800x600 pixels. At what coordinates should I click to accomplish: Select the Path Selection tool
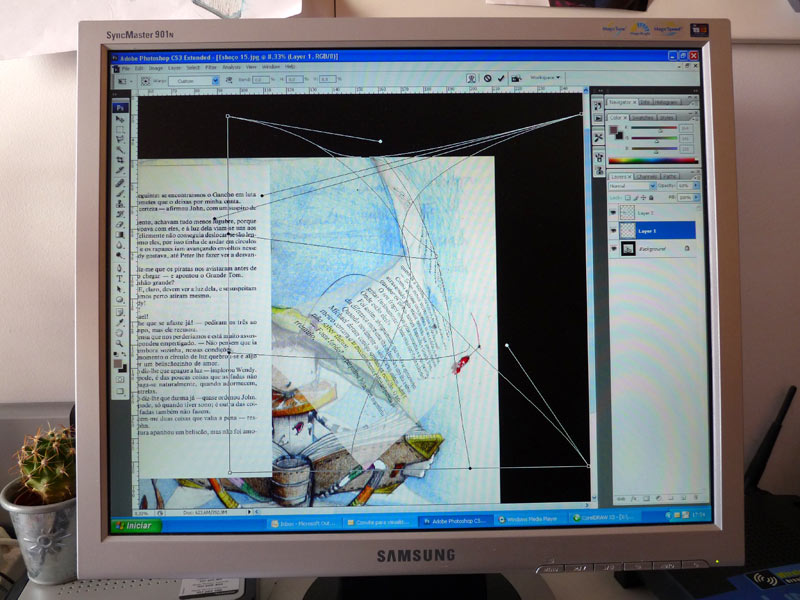pyautogui.click(x=119, y=289)
